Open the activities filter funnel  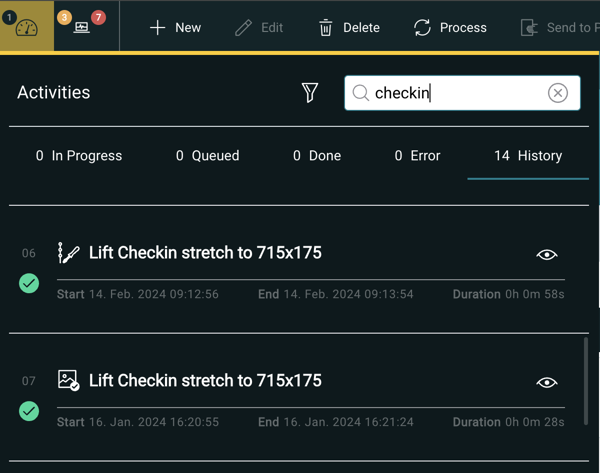pos(310,93)
